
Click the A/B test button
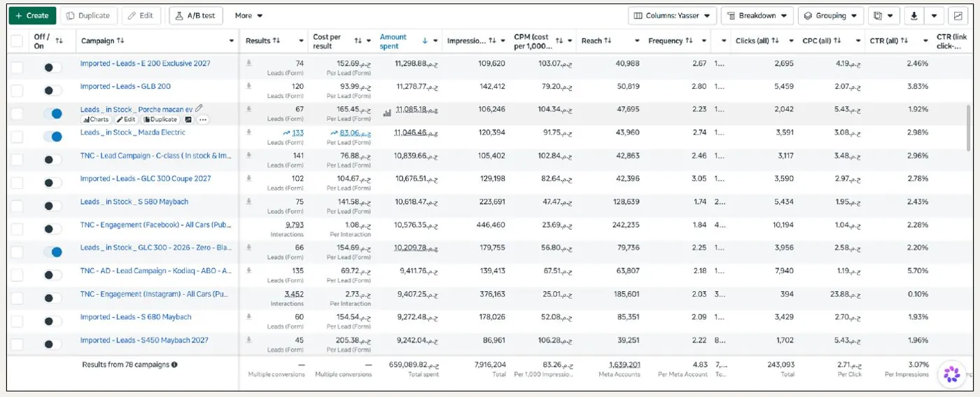(195, 15)
